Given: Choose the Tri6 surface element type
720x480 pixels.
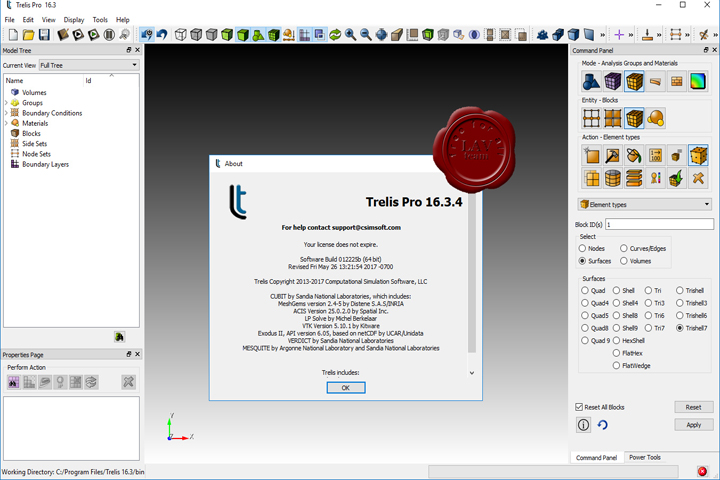Looking at the screenshot, I should pos(648,316).
